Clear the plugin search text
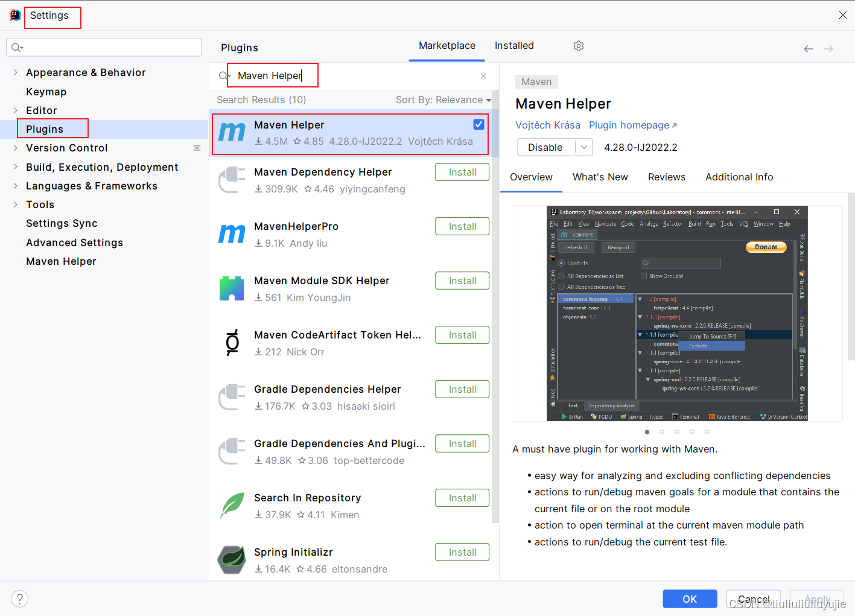The image size is (855, 616). click(483, 76)
